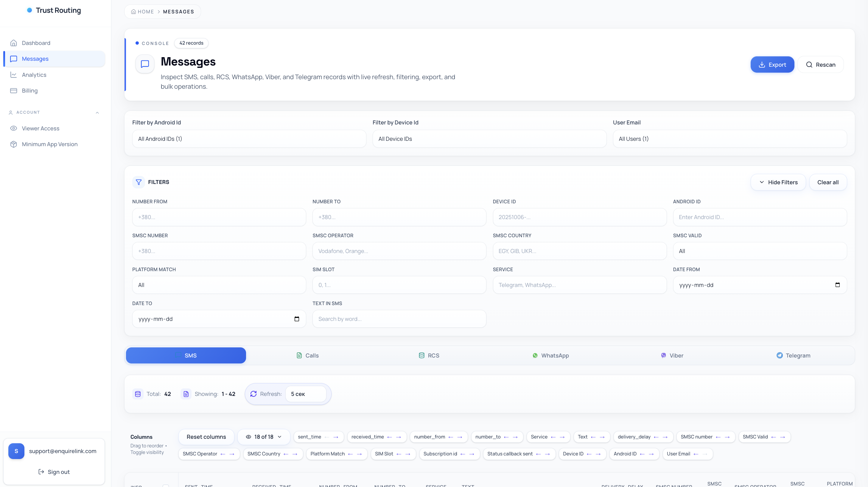
Task: Go to the Billing page
Action: coord(54,90)
